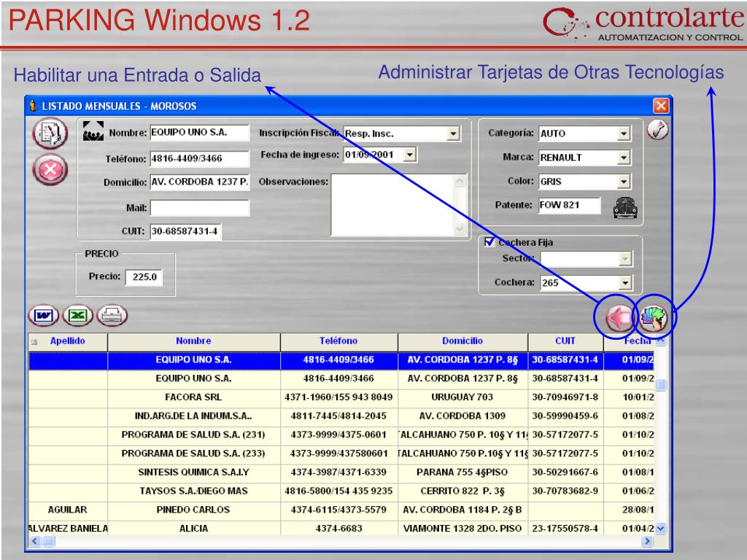The image size is (747, 560).
Task: Click the people group icon beside Nombre
Action: [x=93, y=131]
